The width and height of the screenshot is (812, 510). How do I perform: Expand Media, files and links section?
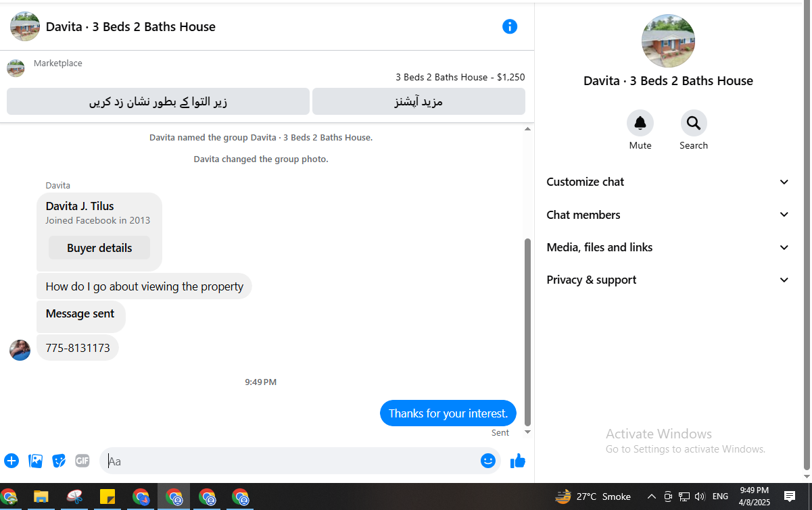(668, 247)
